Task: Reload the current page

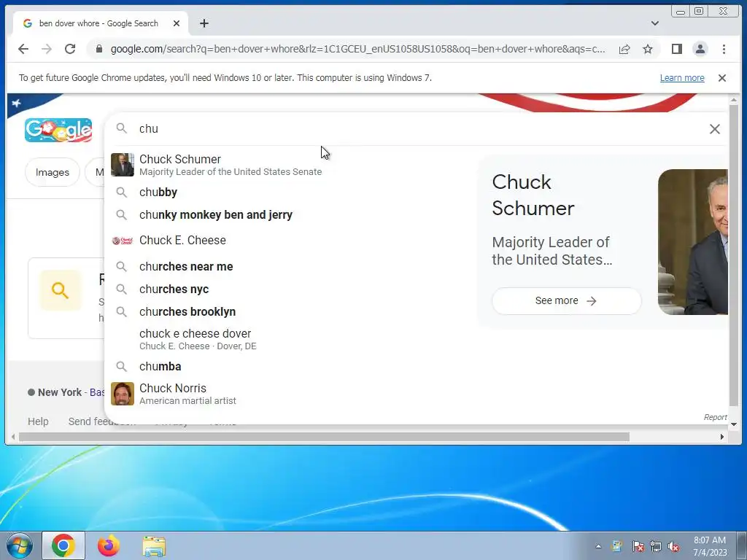Action: tap(70, 49)
